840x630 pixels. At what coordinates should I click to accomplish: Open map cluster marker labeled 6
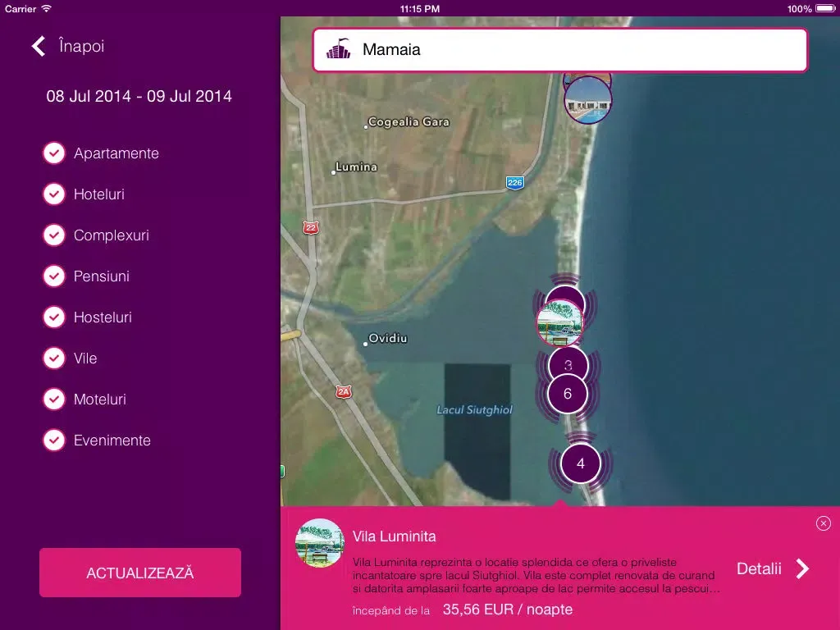(568, 394)
